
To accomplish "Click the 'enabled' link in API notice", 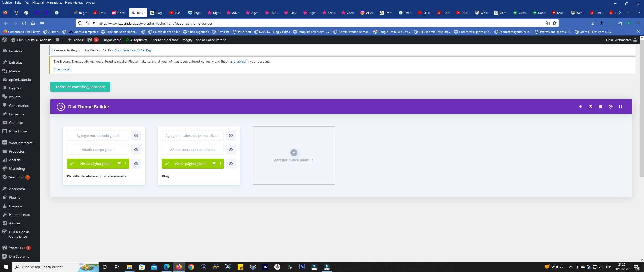I will coord(239,61).
